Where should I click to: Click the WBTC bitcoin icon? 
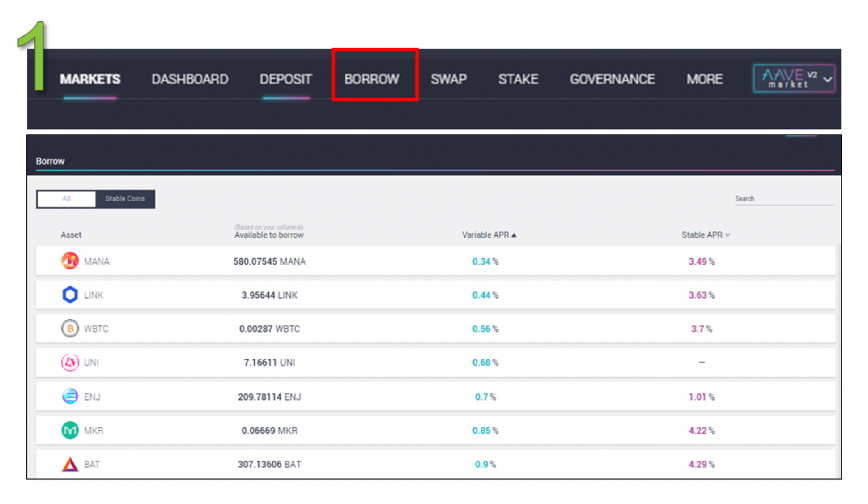69,328
